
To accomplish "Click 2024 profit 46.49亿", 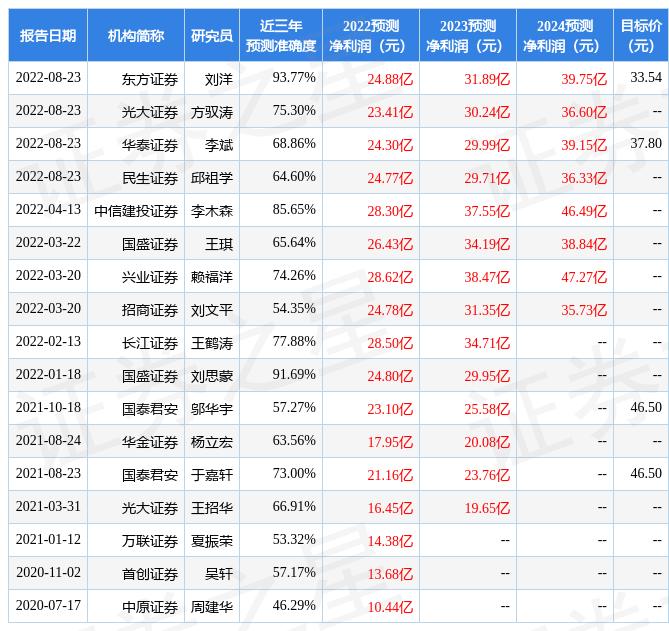I will [x=584, y=211].
